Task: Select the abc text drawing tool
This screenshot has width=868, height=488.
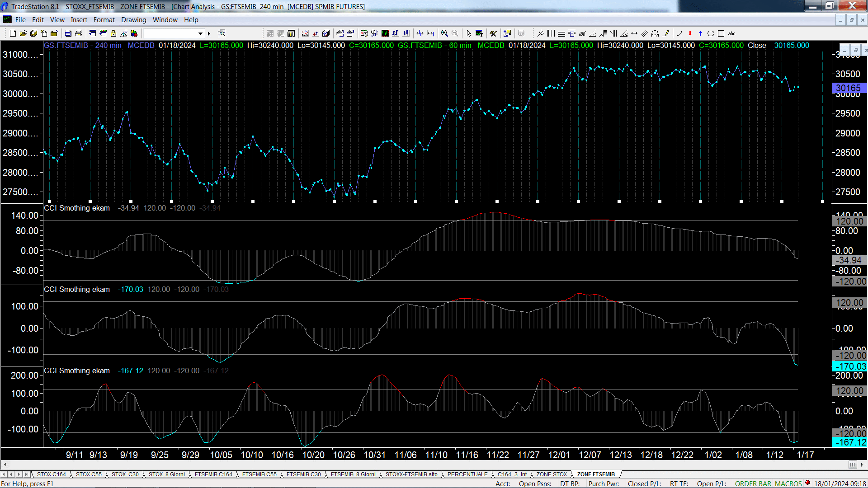Action: [732, 33]
